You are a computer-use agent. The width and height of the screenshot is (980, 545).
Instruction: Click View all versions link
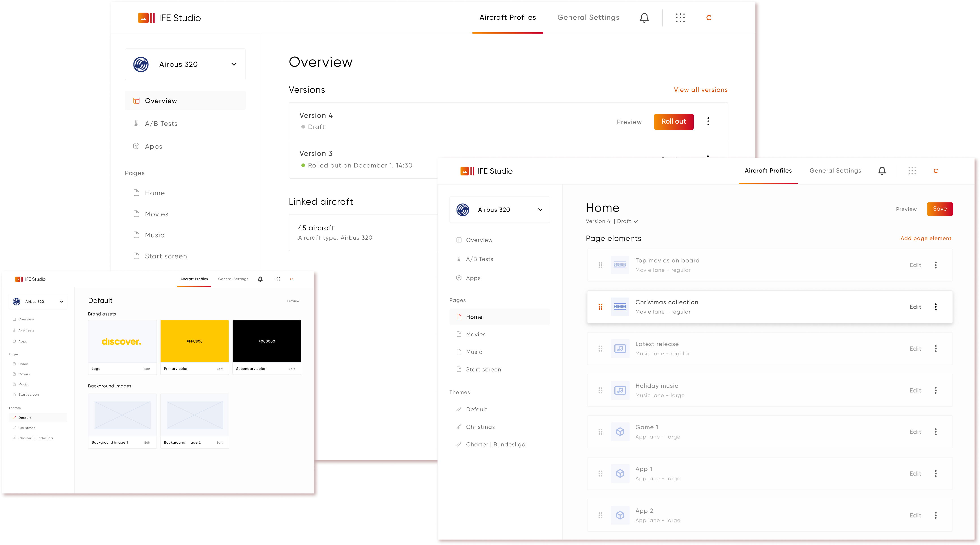(x=700, y=90)
